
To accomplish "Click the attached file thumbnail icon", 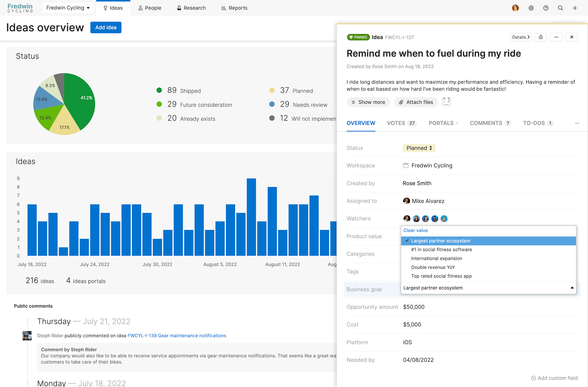I will coord(446,102).
